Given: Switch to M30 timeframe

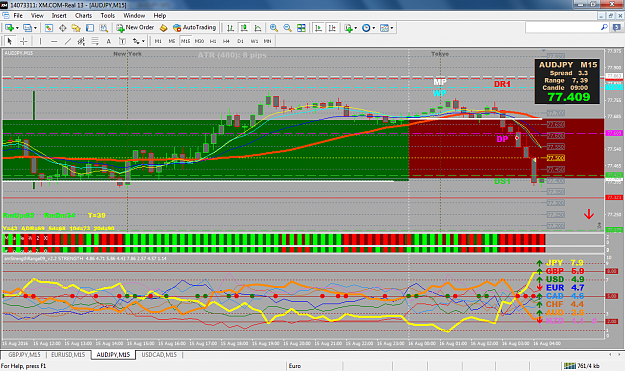Looking at the screenshot, I should [x=199, y=41].
